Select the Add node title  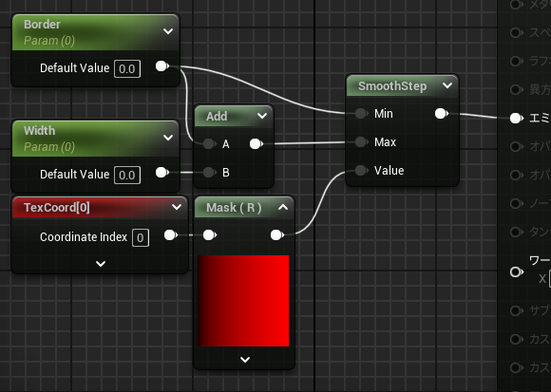coord(217,116)
